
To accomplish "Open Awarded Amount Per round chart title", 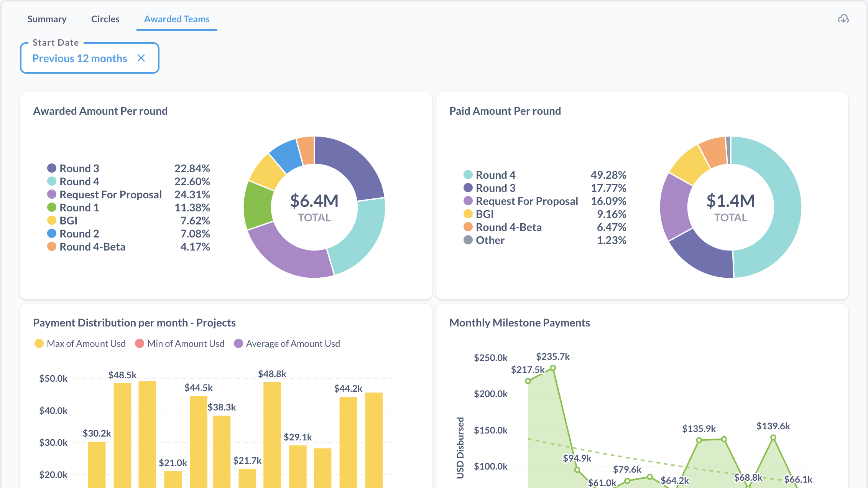I will (x=100, y=111).
